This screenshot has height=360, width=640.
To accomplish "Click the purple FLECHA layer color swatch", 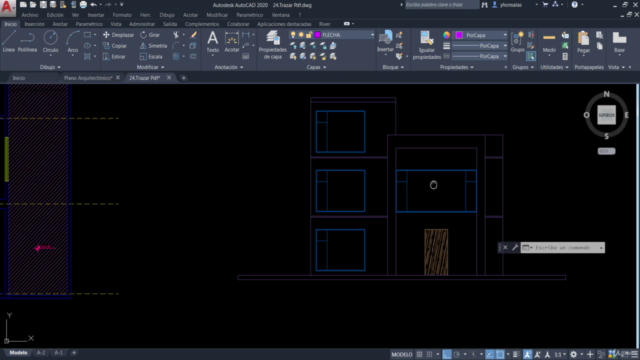I will [318, 35].
